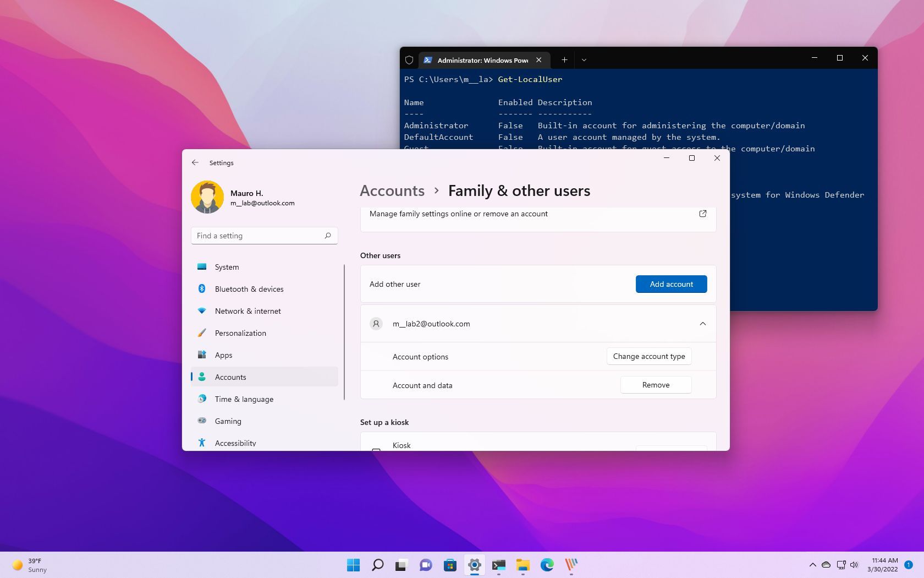Open Time & language settings
The width and height of the screenshot is (924, 578).
[x=244, y=399]
